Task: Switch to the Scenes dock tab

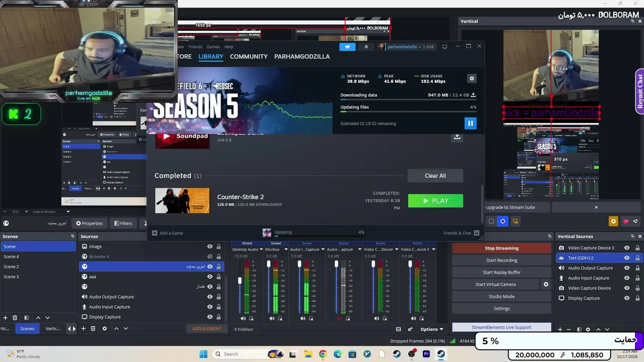Action: tap(27, 329)
